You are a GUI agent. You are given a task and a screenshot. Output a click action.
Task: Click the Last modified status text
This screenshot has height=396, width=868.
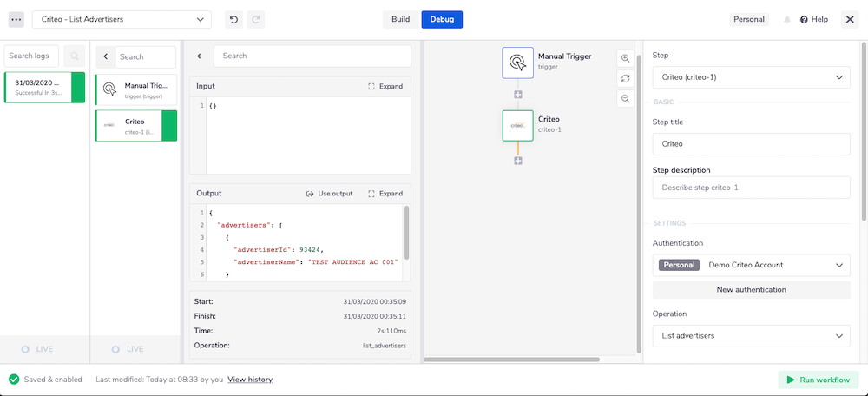[160, 379]
